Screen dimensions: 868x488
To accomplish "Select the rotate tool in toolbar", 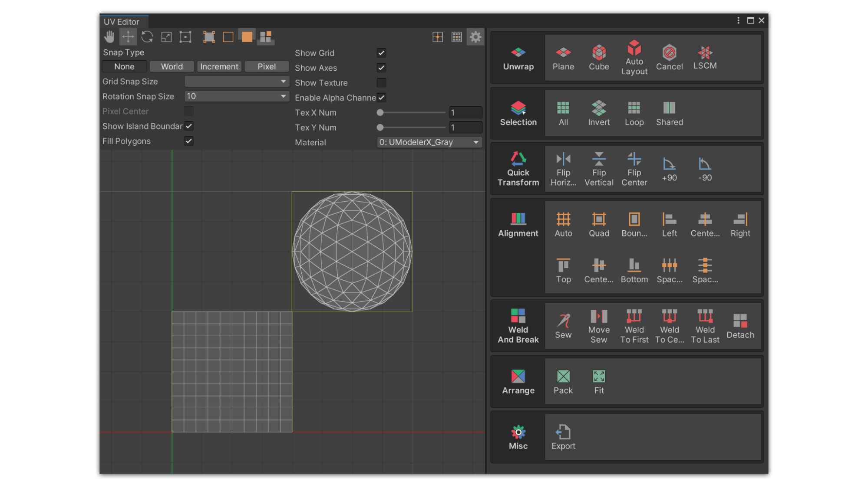I will pos(147,37).
